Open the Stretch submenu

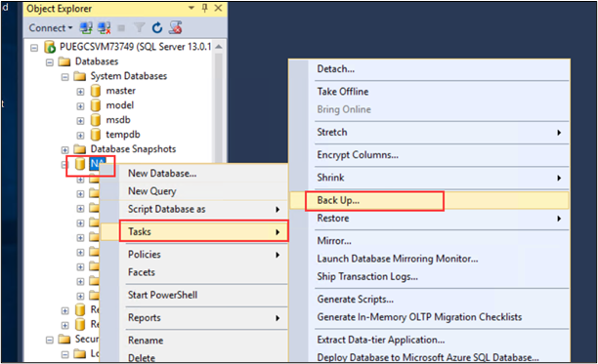(430, 132)
